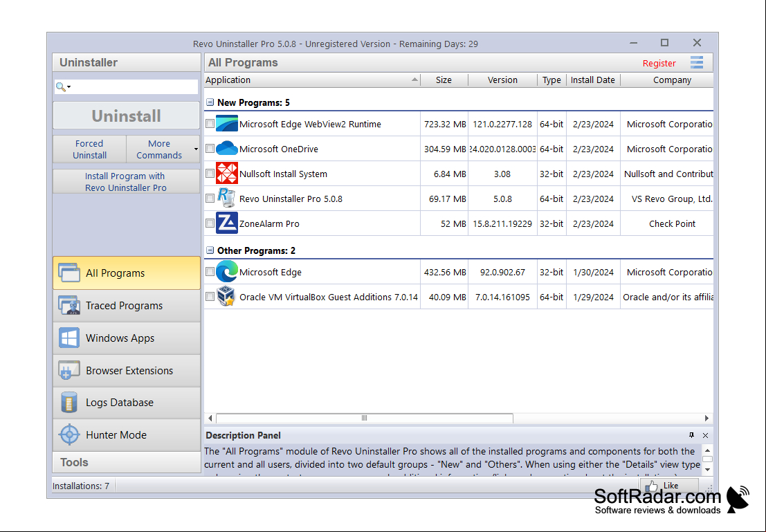Click the All Programs sidebar icon
This screenshot has width=766, height=532.
pyautogui.click(x=69, y=273)
